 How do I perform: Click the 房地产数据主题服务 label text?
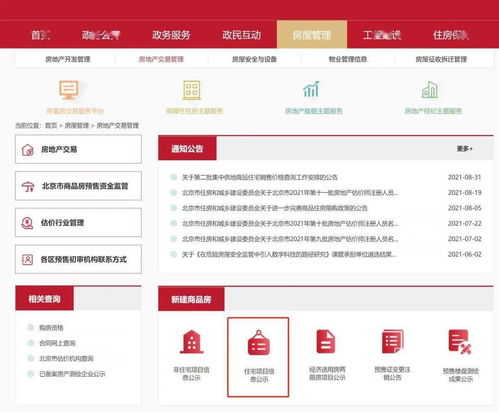point(313,111)
